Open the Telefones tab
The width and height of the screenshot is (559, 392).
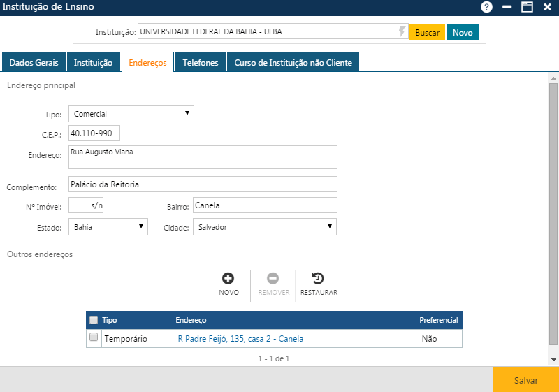[201, 62]
